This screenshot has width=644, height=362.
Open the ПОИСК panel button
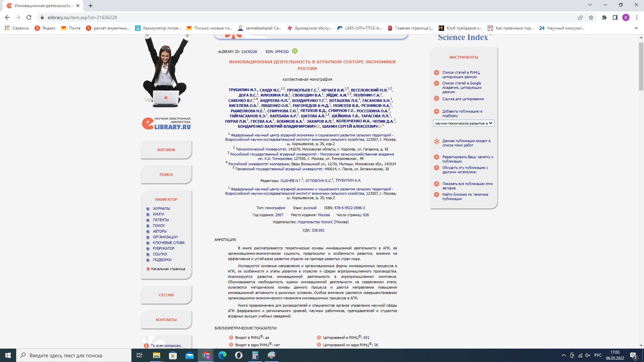point(166,175)
